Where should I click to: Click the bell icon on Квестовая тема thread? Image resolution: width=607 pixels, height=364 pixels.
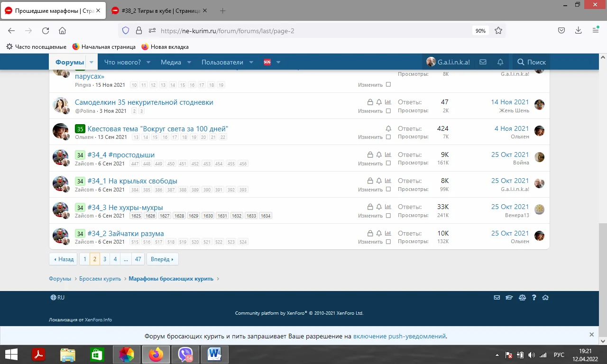point(388,128)
